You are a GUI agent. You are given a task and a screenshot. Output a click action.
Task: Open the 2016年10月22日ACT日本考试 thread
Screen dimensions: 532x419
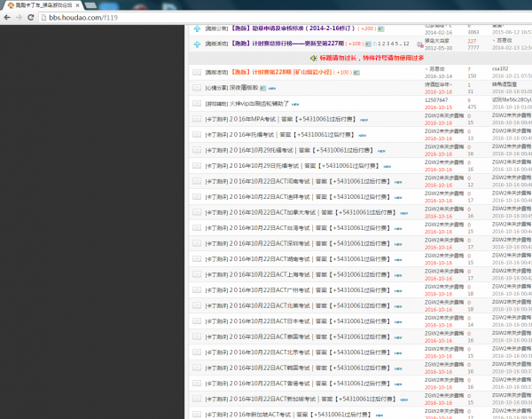[x=309, y=321]
